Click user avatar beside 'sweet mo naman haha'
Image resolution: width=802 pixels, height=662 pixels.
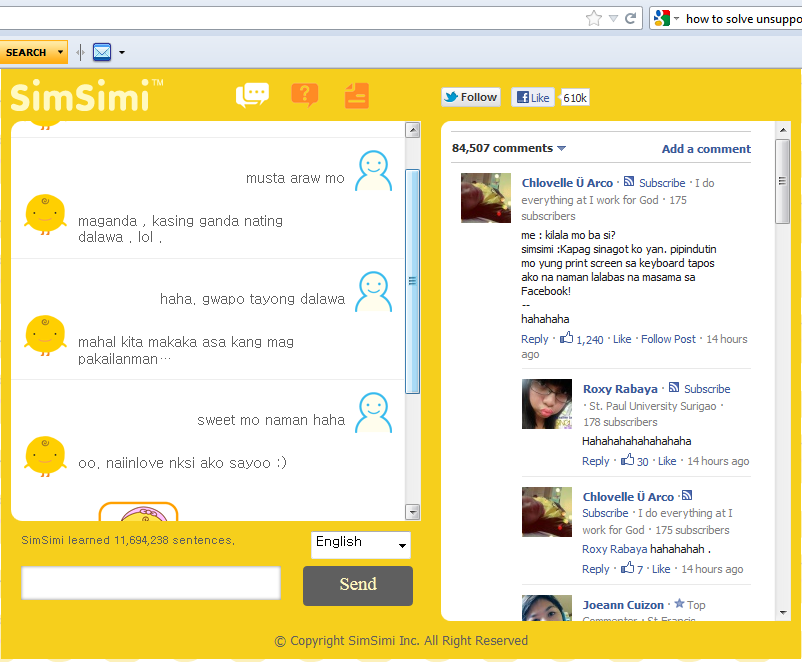373,412
